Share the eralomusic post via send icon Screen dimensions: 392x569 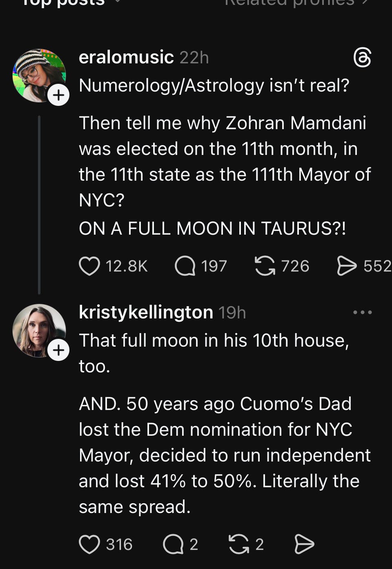click(347, 266)
